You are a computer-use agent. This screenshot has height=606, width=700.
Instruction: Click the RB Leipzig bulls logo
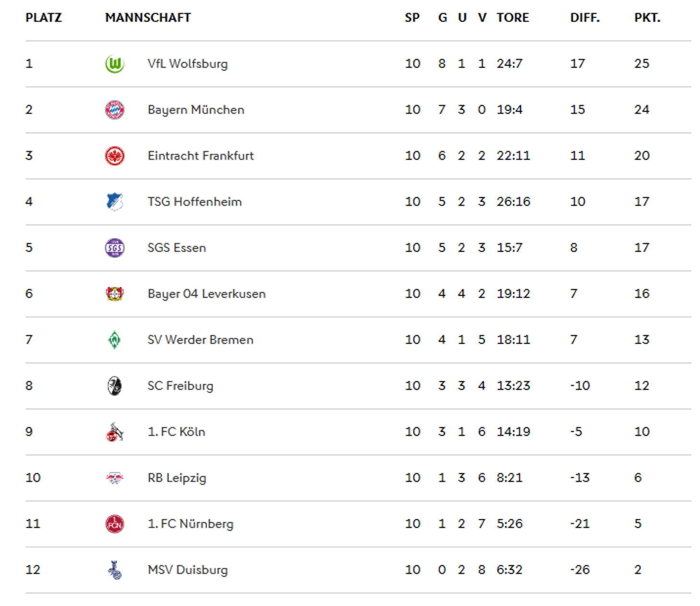pos(115,478)
